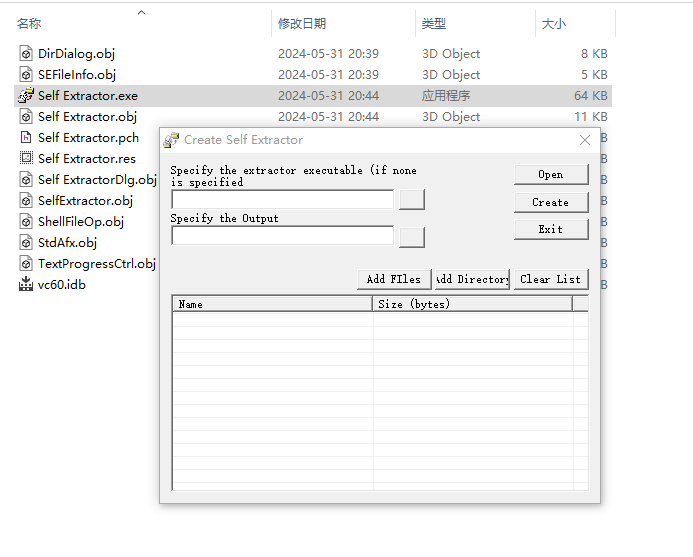Viewport: 693px width, 557px height.
Task: Browse for the extractor executable
Action: pyautogui.click(x=412, y=199)
